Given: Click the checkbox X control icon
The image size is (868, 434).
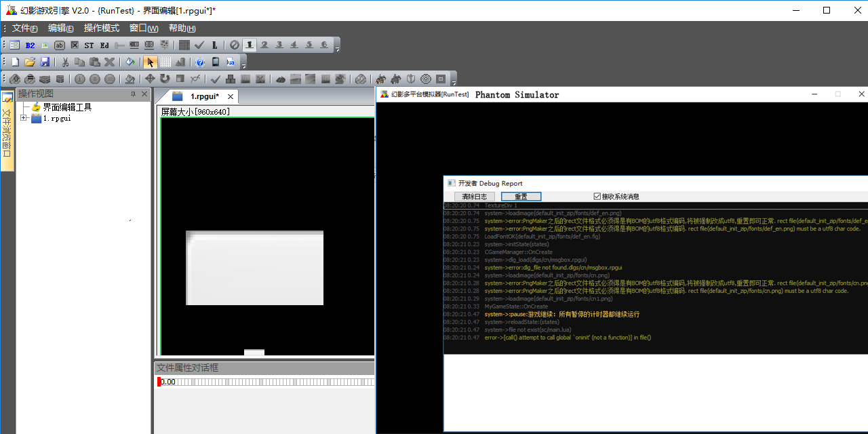Looking at the screenshot, I should [x=75, y=45].
